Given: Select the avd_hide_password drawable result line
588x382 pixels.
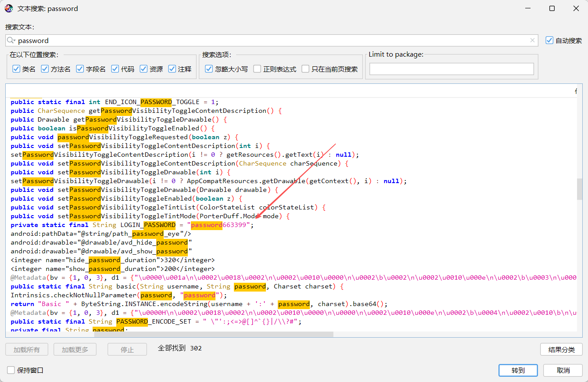Looking at the screenshot, I should click(101, 242).
